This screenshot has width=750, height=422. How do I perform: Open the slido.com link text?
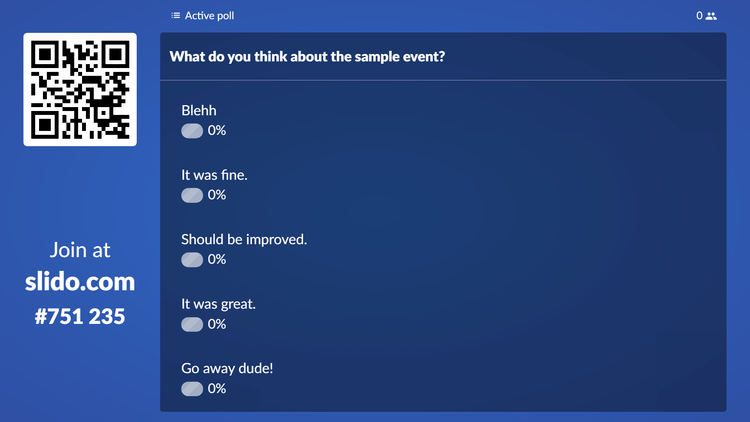(x=80, y=282)
